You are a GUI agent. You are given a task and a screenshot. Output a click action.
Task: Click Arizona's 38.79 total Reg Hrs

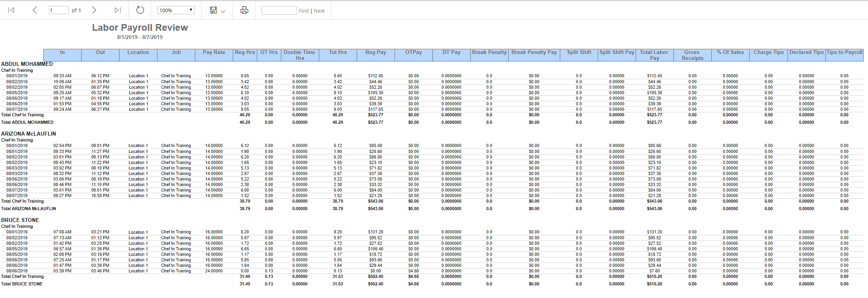tap(245, 209)
